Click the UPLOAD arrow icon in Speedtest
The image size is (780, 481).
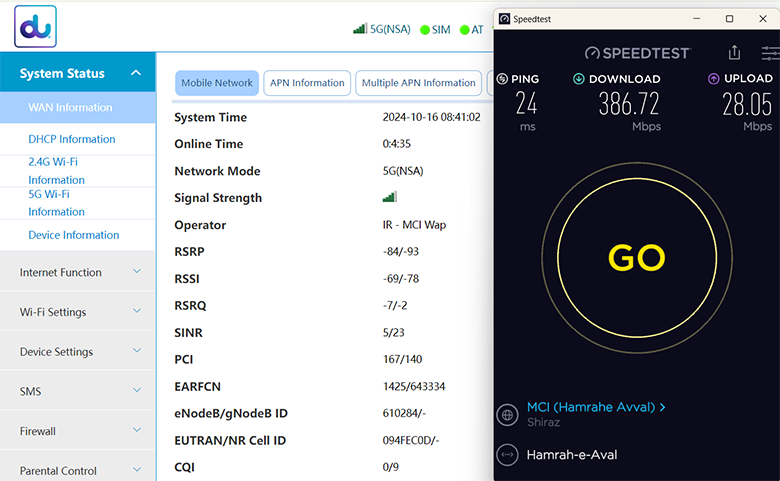coord(713,79)
